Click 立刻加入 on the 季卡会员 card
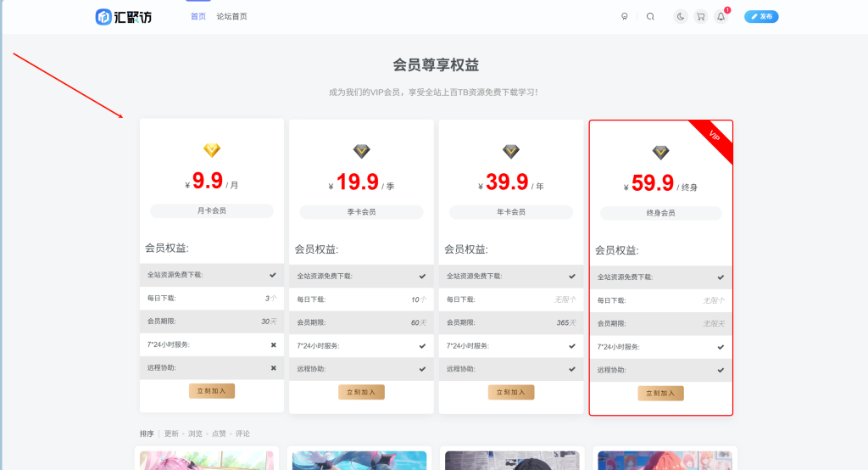The image size is (868, 470). tap(361, 392)
